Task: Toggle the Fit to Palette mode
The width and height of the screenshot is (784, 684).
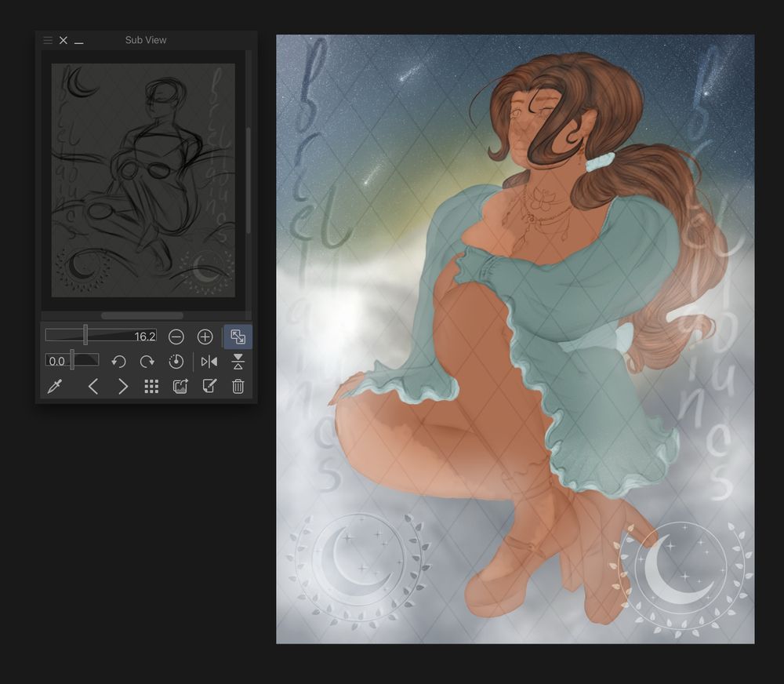Action: point(237,336)
